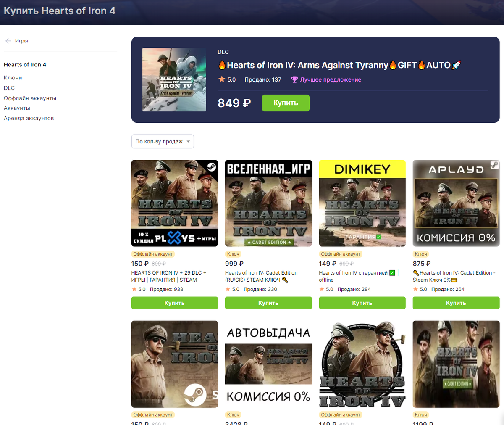504x425 pixels.
Task: Click Купить under the 150 ₽ offline account
Action: [x=175, y=303]
